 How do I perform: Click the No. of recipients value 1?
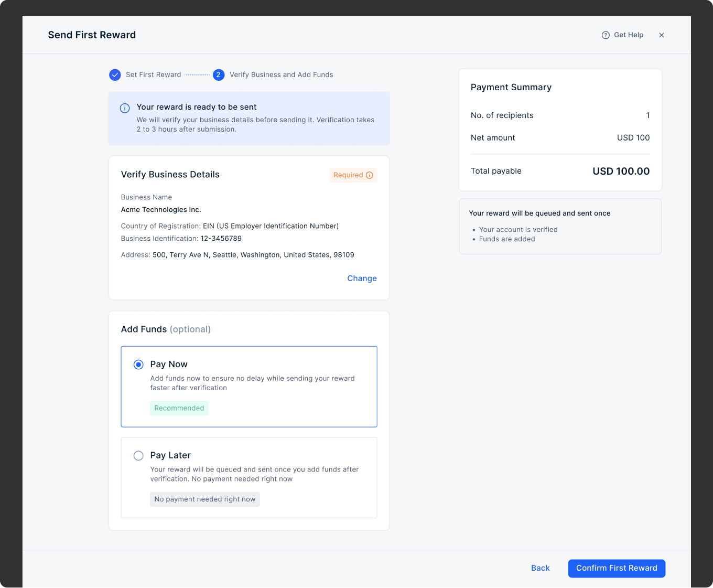pyautogui.click(x=648, y=115)
